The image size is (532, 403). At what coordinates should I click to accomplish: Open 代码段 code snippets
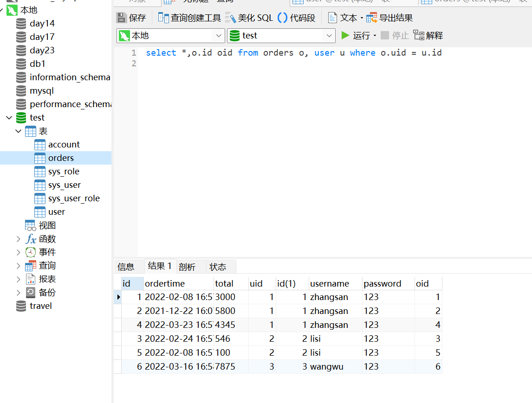click(297, 18)
